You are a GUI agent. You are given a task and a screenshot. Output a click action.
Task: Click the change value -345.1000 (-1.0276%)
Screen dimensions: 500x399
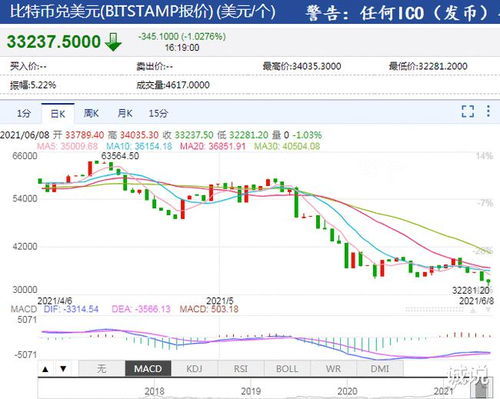click(x=182, y=36)
